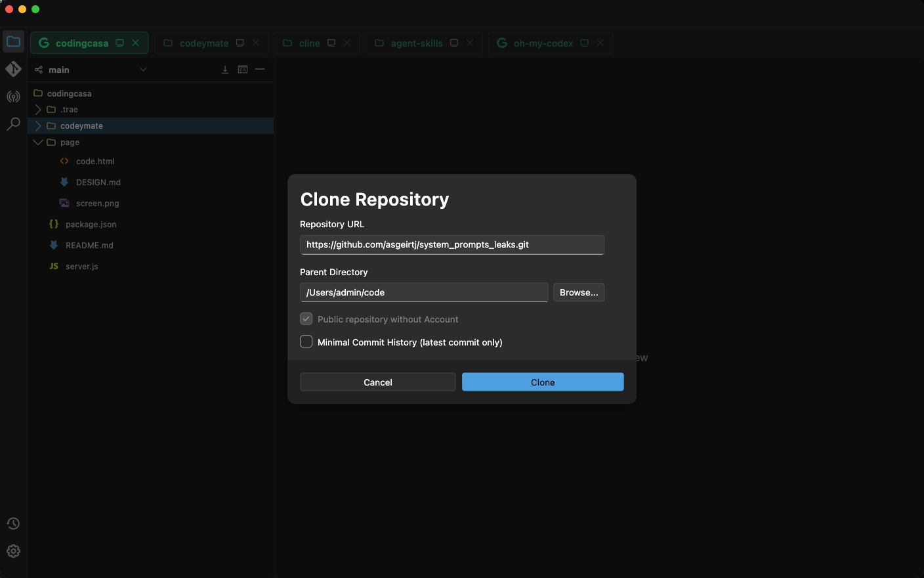924x578 pixels.
Task: Click the Cancel button
Action: click(x=378, y=382)
